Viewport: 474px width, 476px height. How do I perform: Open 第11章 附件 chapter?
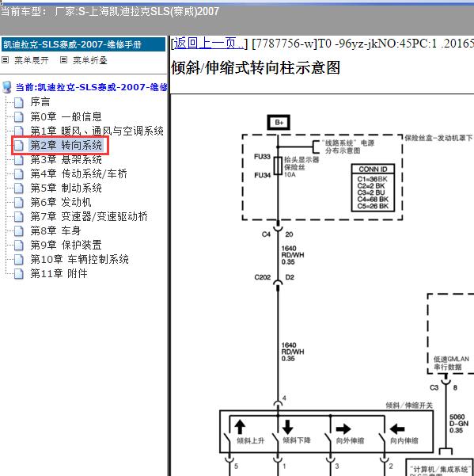point(59,273)
